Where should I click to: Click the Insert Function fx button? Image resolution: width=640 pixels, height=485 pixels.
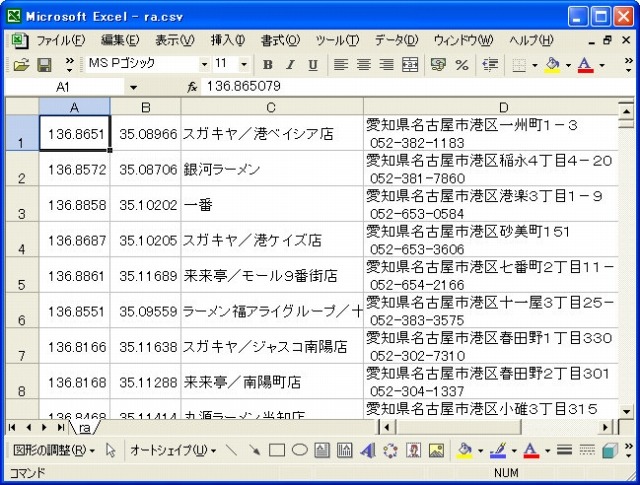[x=192, y=87]
